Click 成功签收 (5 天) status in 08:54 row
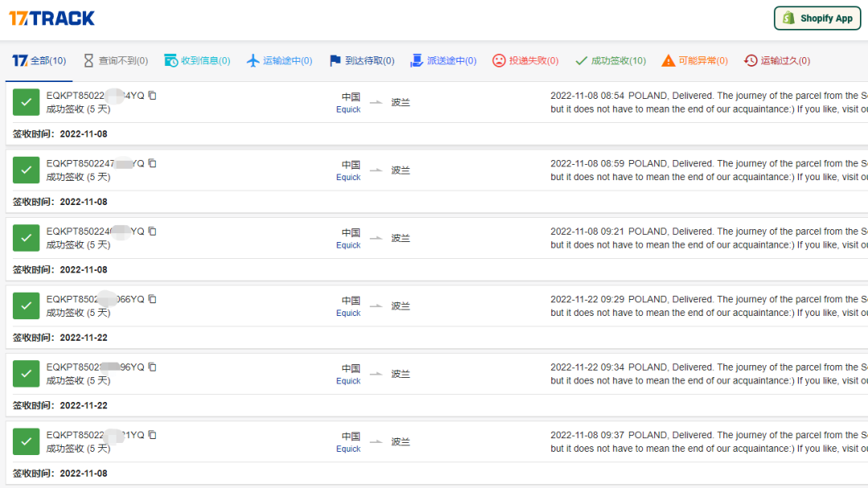The height and width of the screenshot is (488, 868). pyautogui.click(x=78, y=109)
